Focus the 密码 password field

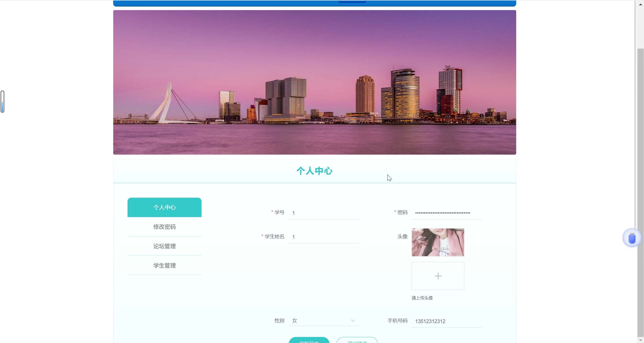446,213
